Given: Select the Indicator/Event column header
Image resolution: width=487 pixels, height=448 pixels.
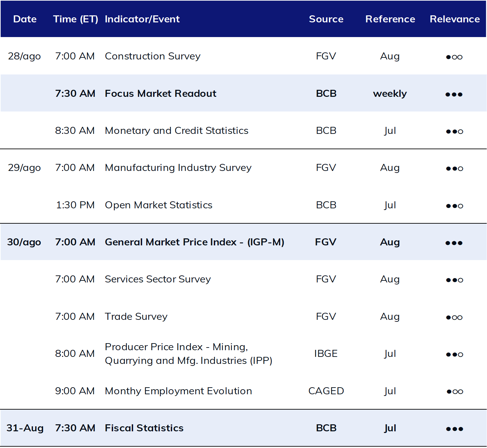Looking at the screenshot, I should (x=142, y=19).
